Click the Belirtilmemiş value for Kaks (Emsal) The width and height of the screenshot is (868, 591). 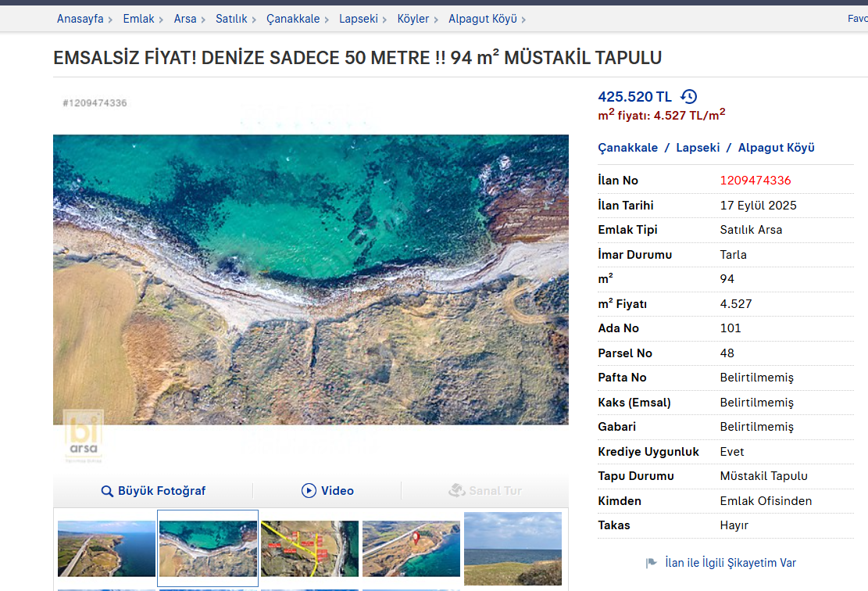(757, 403)
